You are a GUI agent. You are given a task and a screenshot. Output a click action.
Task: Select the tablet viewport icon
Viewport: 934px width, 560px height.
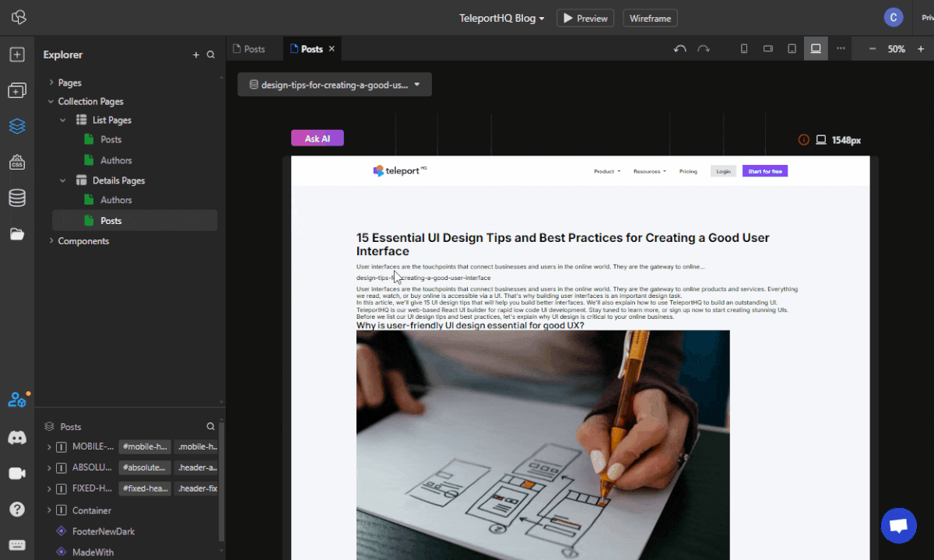[x=792, y=49]
